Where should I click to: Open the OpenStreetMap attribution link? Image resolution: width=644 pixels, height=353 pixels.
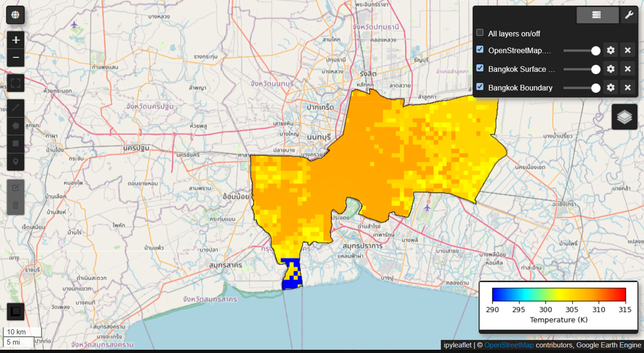(509, 345)
